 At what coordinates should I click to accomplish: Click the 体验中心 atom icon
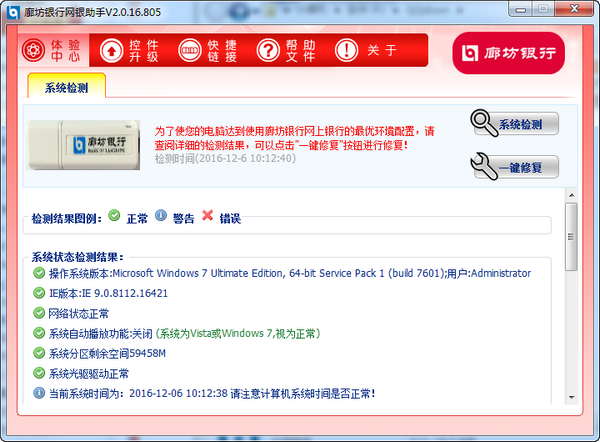pyautogui.click(x=33, y=50)
